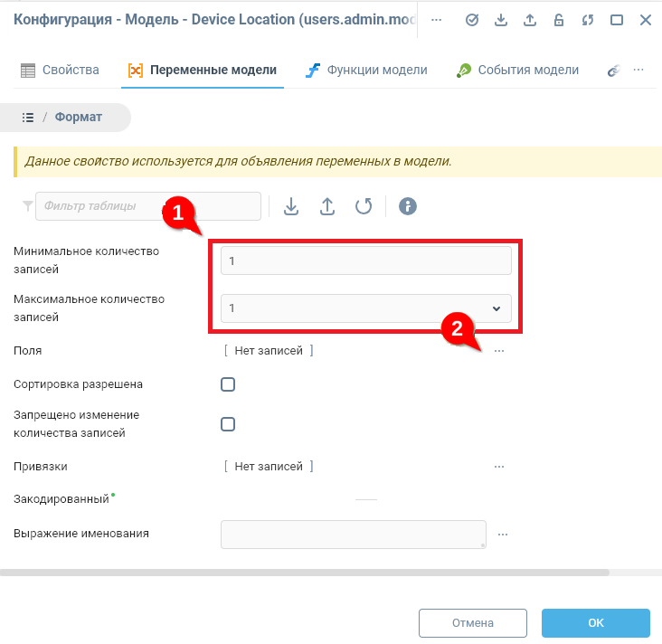Click the list icon in Формат breadcrumb
Viewport: 662px width, 644px height.
(x=28, y=118)
